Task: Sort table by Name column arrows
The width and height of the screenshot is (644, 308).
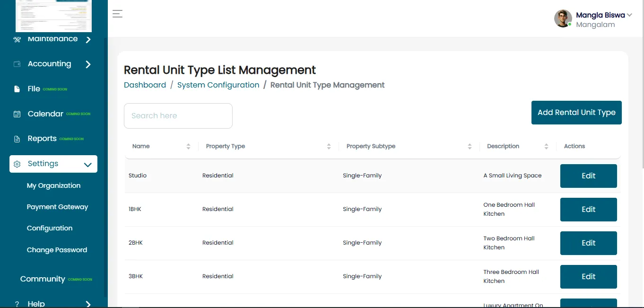Action: click(x=188, y=147)
